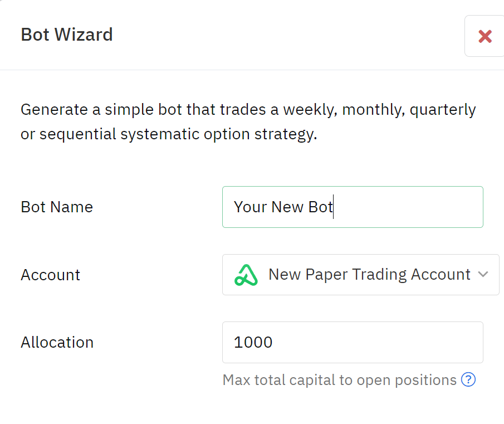504x424 pixels.
Task: Click the word "quarterly" in the description
Action: (443, 109)
